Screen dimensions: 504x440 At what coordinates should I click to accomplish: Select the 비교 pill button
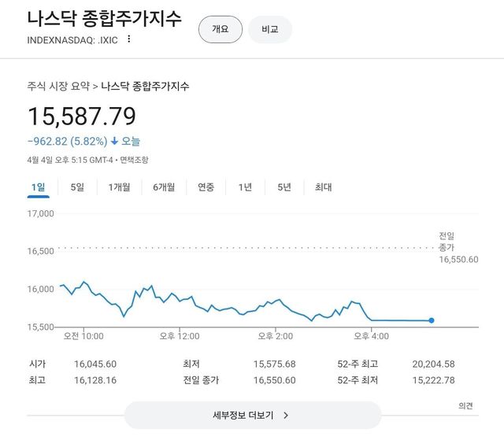270,29
